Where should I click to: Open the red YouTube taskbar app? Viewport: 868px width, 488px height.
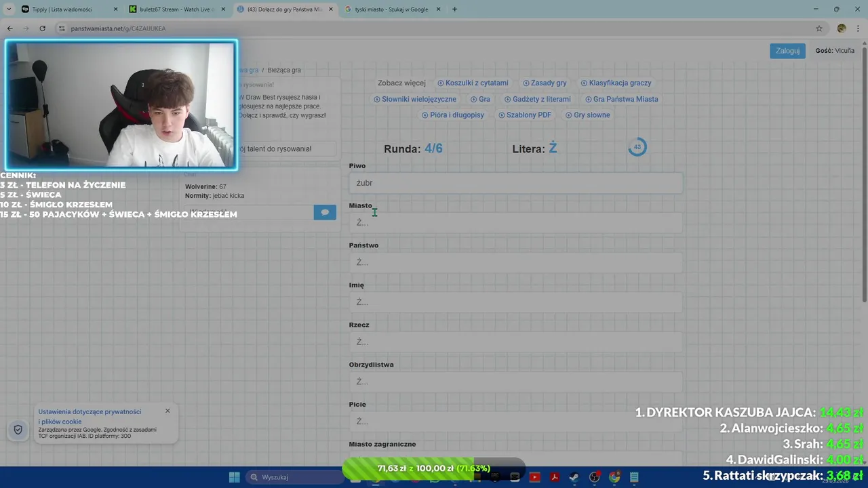coord(534,477)
